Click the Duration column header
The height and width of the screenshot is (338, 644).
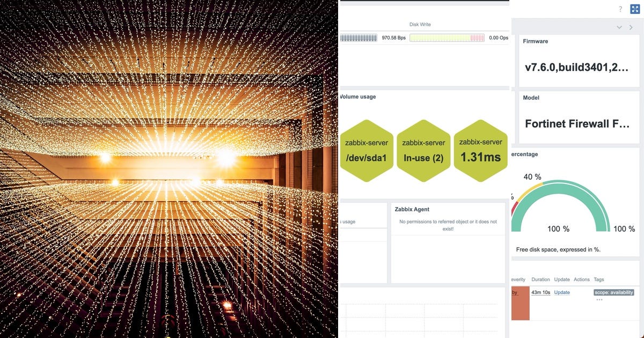[540, 279]
